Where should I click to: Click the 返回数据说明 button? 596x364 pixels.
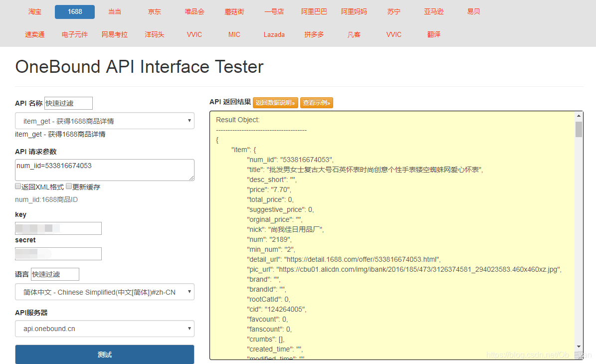(275, 103)
